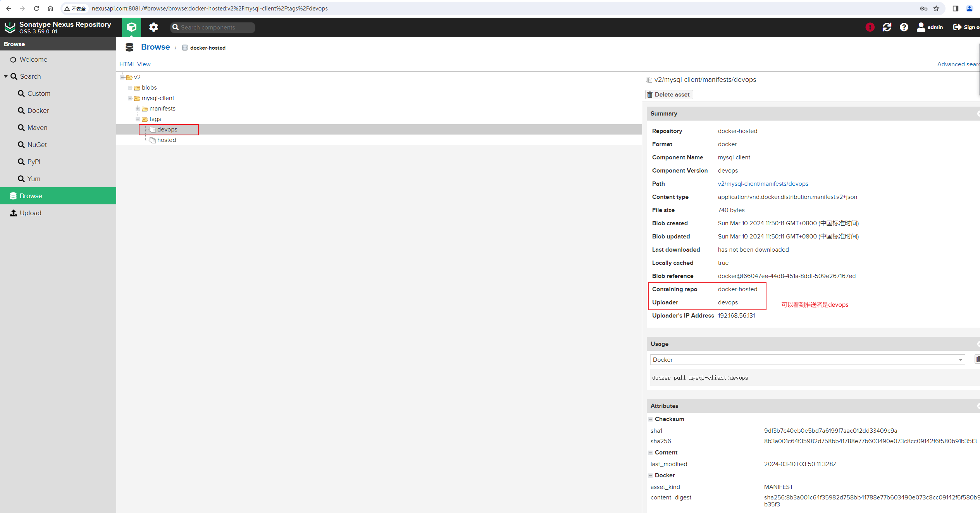980x513 pixels.
Task: Open v2/mysql-client/manifests/devops path link
Action: coord(763,184)
